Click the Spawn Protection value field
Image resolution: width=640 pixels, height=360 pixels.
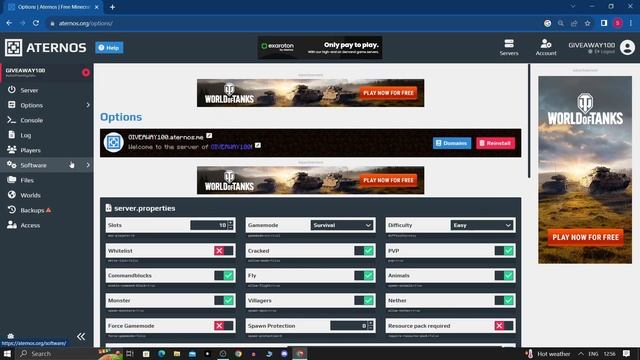pos(349,326)
